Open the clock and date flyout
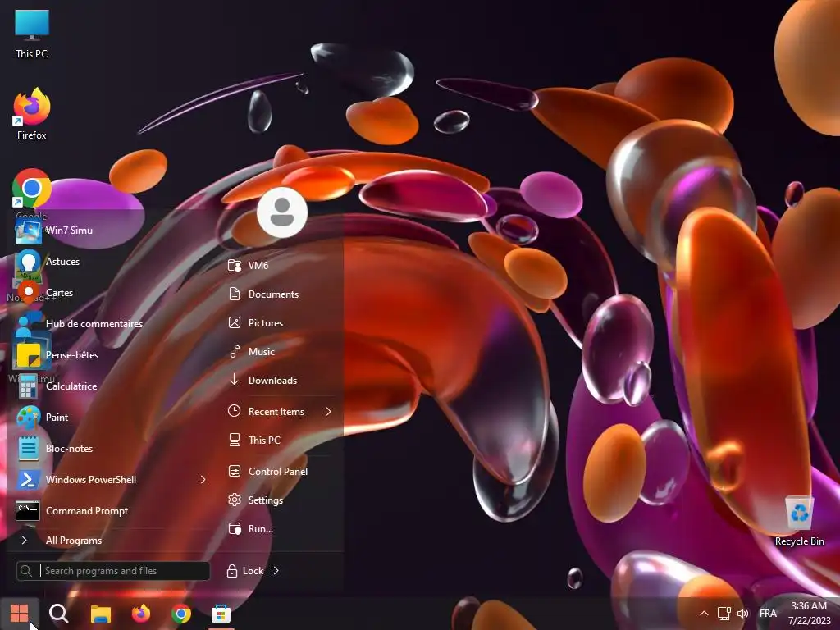840x630 pixels. (x=809, y=614)
